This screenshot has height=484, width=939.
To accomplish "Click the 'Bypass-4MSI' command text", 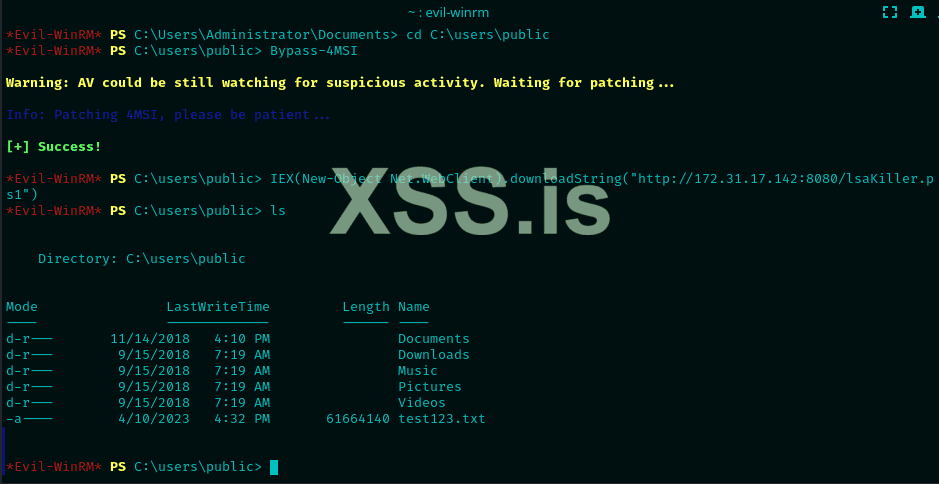I will pyautogui.click(x=314, y=51).
